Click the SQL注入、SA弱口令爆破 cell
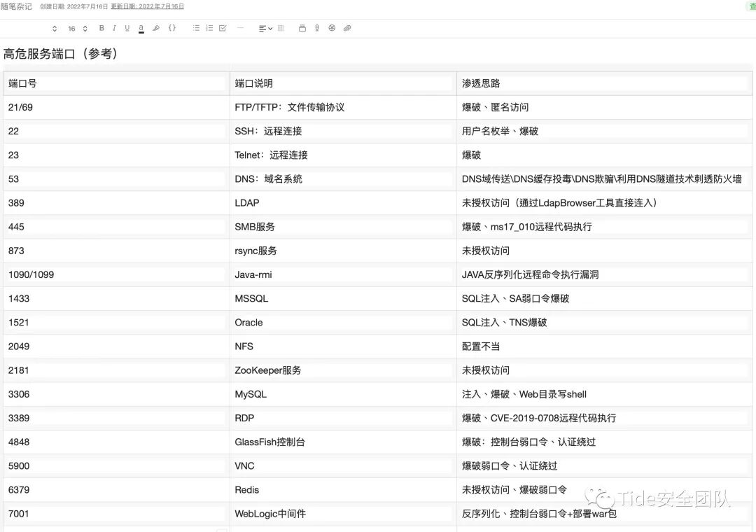The height and width of the screenshot is (532, 756). pyautogui.click(x=605, y=299)
